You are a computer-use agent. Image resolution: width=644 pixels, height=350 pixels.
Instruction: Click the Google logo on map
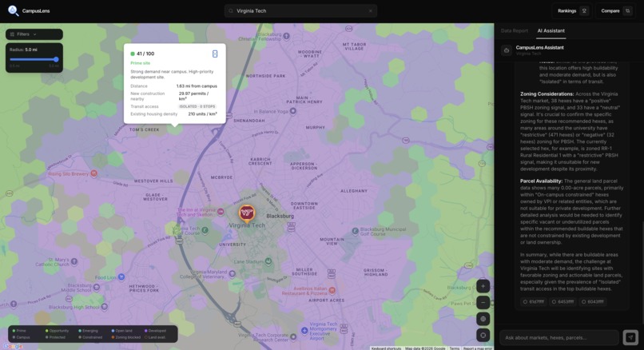(x=13, y=346)
